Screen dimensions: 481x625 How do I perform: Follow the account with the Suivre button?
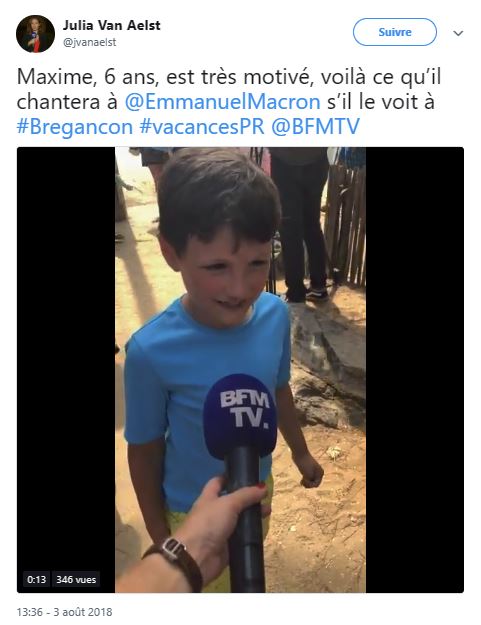pos(395,32)
